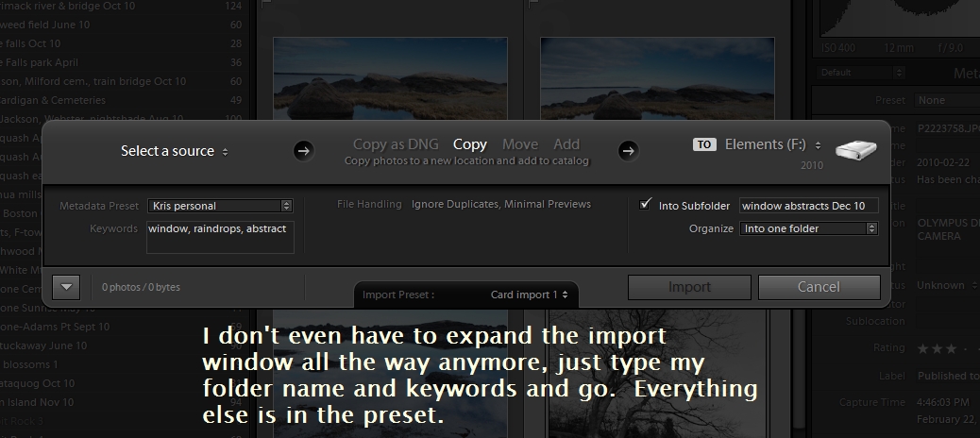Expand the import dialog with the bottom-left triangle button
The image size is (980, 438).
[x=66, y=286]
